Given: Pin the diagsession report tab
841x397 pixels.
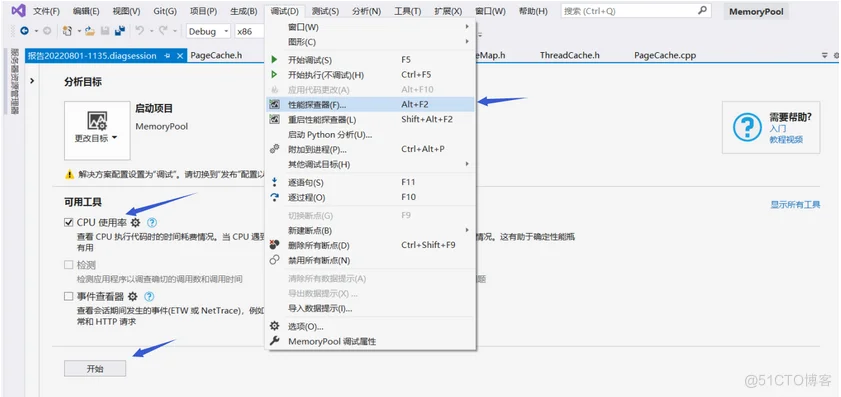Looking at the screenshot, I should point(167,56).
